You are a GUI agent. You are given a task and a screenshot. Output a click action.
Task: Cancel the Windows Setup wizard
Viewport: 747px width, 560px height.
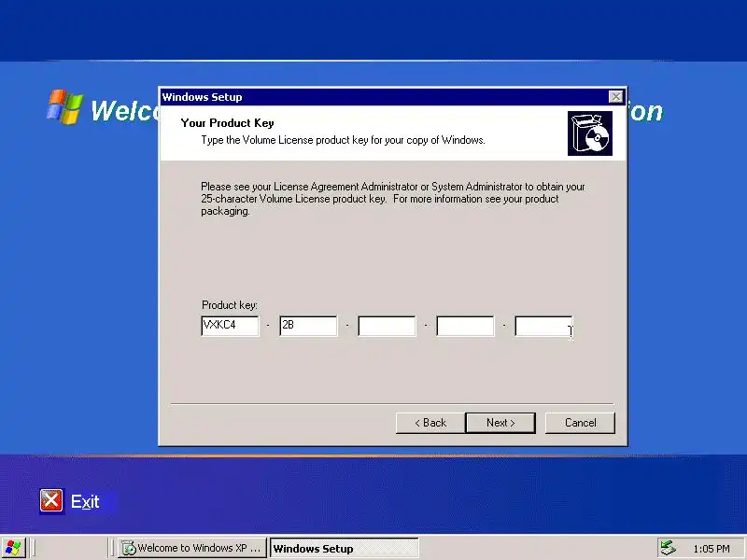pyautogui.click(x=580, y=423)
